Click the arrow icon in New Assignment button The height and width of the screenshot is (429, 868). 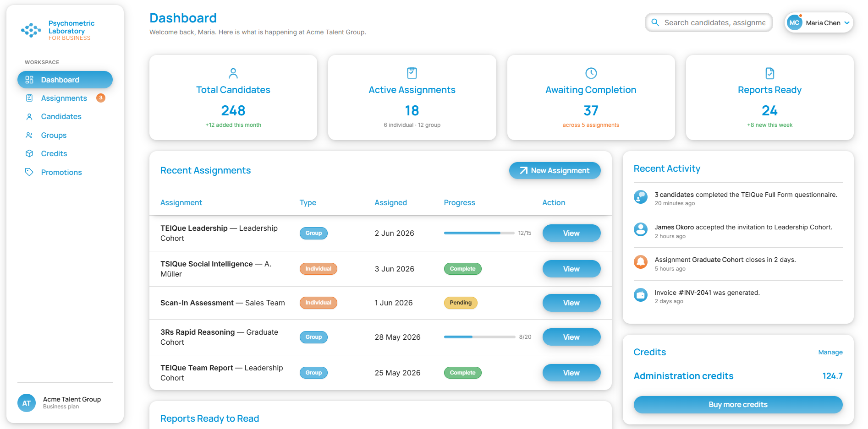[523, 170]
